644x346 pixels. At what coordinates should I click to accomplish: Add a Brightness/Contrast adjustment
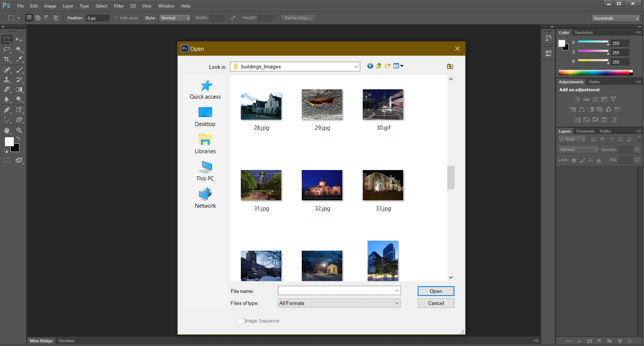click(577, 99)
